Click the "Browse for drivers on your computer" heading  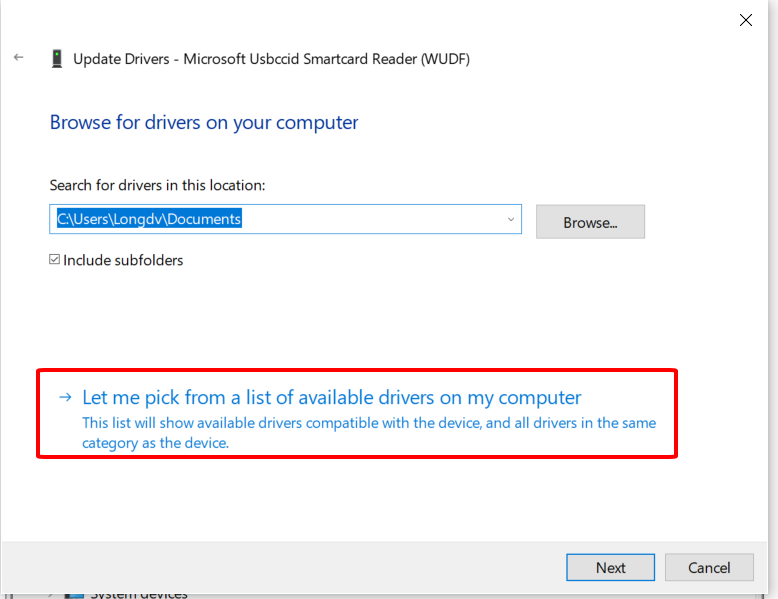(x=204, y=123)
